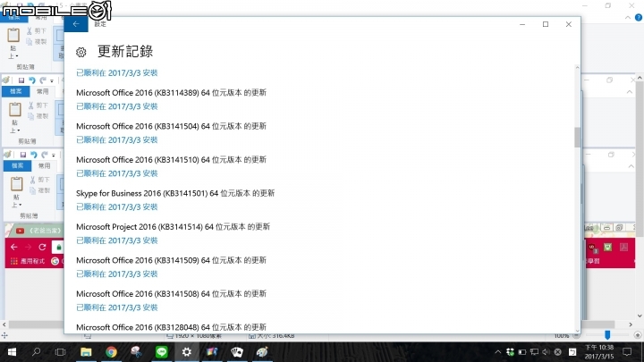
Task: Open 常用 tab in the middle Paint window
Action: [42, 91]
